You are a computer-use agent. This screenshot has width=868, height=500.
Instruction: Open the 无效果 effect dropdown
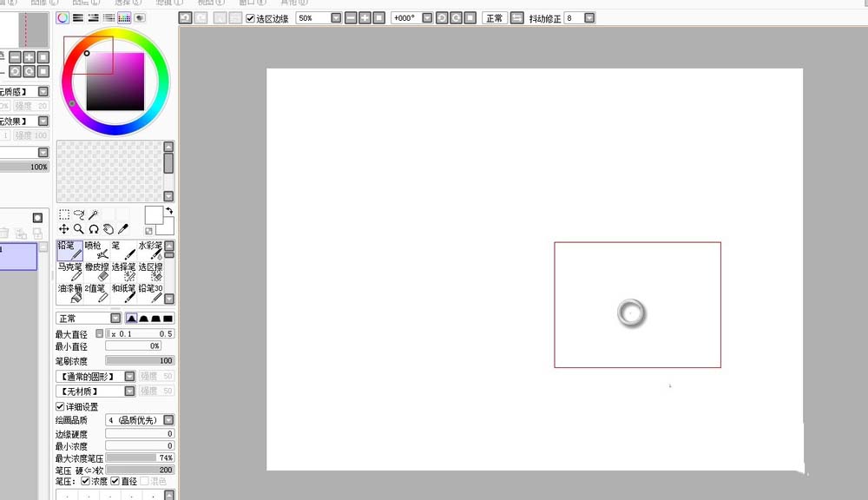[43, 121]
